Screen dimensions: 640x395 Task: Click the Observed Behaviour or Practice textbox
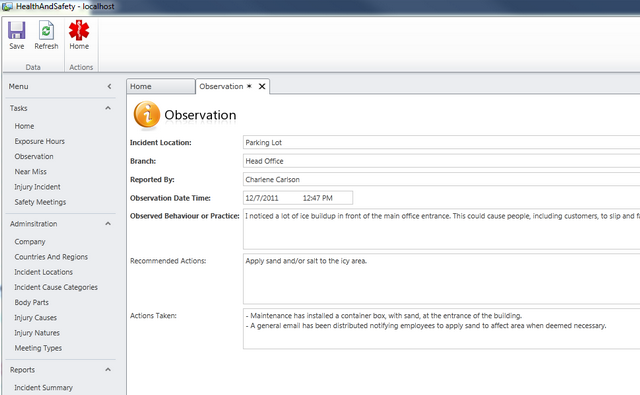[x=441, y=229]
